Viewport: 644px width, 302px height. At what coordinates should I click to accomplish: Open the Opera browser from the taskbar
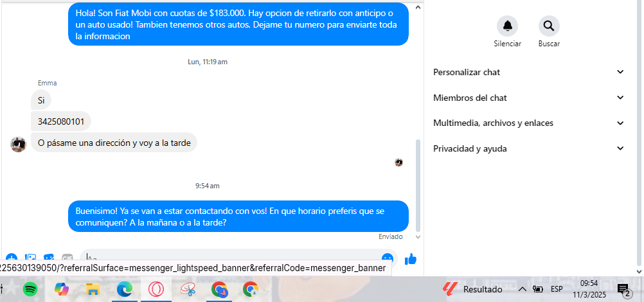point(156,290)
